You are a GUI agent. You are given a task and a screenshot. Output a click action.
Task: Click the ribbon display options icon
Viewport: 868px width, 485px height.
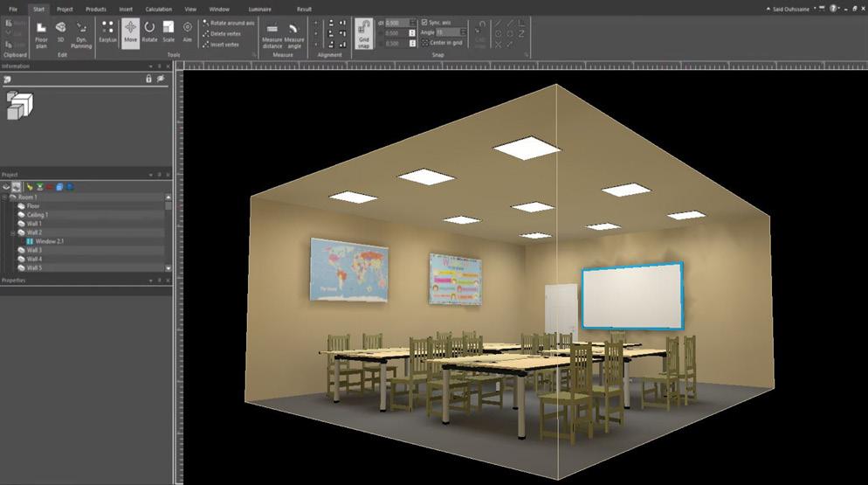pos(823,9)
